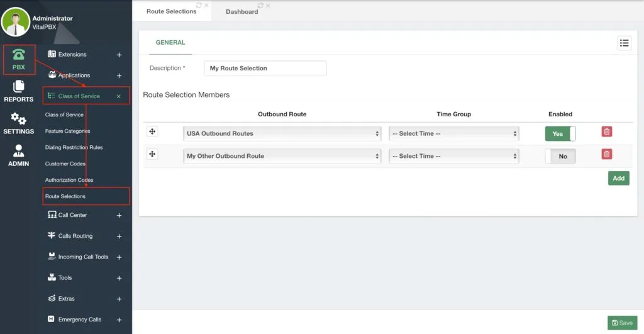Click the list view icon at top right
644x334 pixels.
(625, 43)
